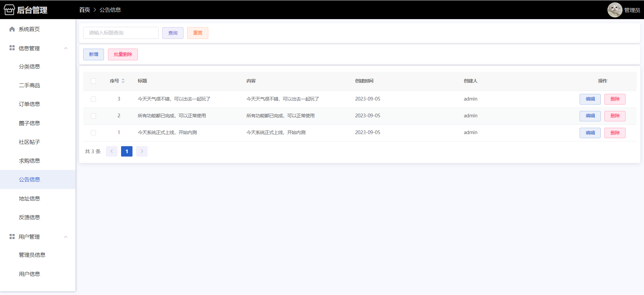Viewport: 644px width, 295px height.
Task: Edit the 今天天气很不错 announcement
Action: point(590,99)
